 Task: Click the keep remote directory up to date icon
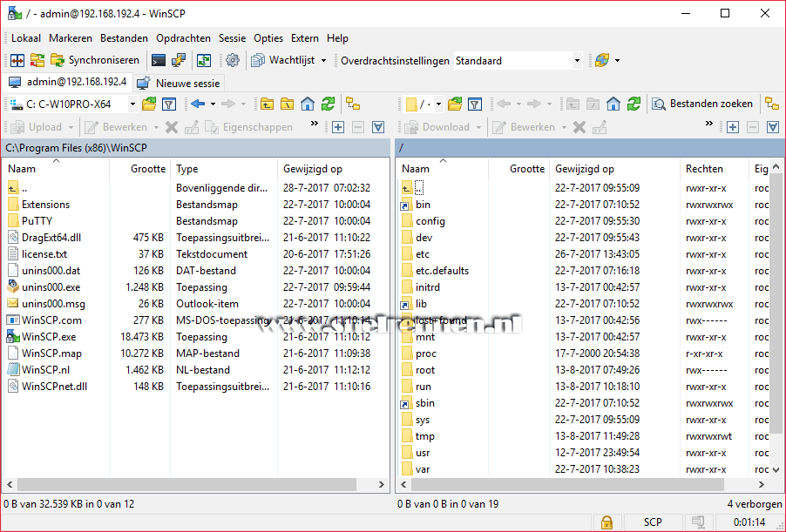pos(204,61)
